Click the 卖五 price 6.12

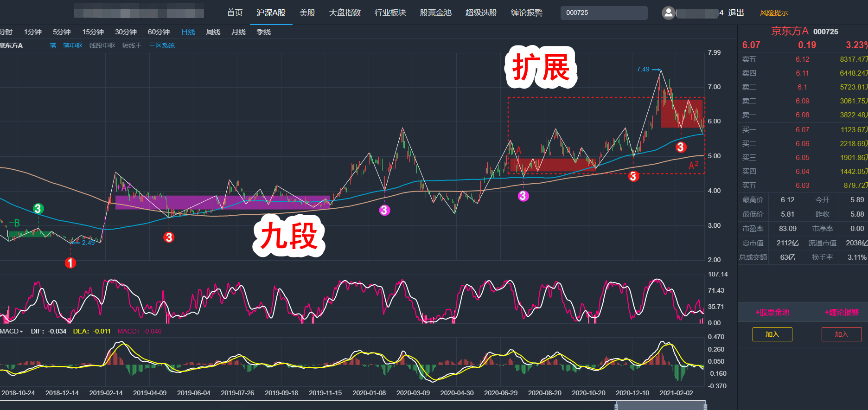pyautogui.click(x=802, y=59)
